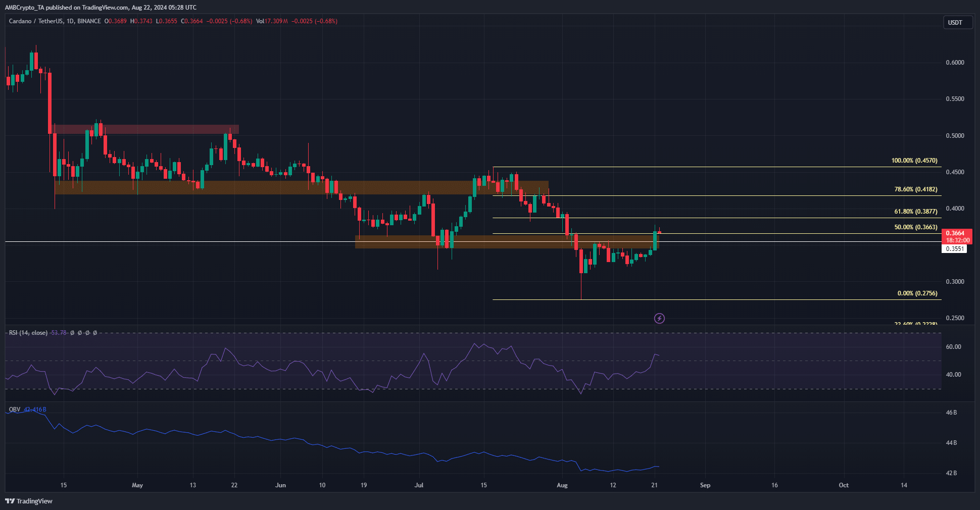Click Aug on the date axis
The width and height of the screenshot is (980, 510).
[x=562, y=485]
